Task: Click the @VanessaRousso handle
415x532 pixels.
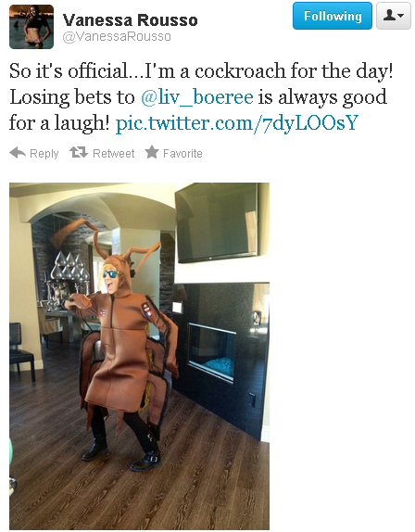Action: pos(117,37)
